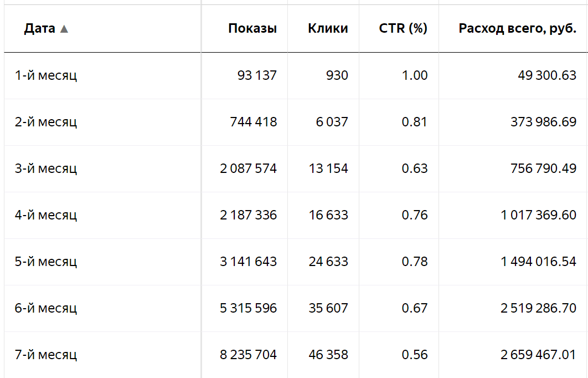Click the impressions value 93 137
The image size is (588, 378).
point(257,75)
